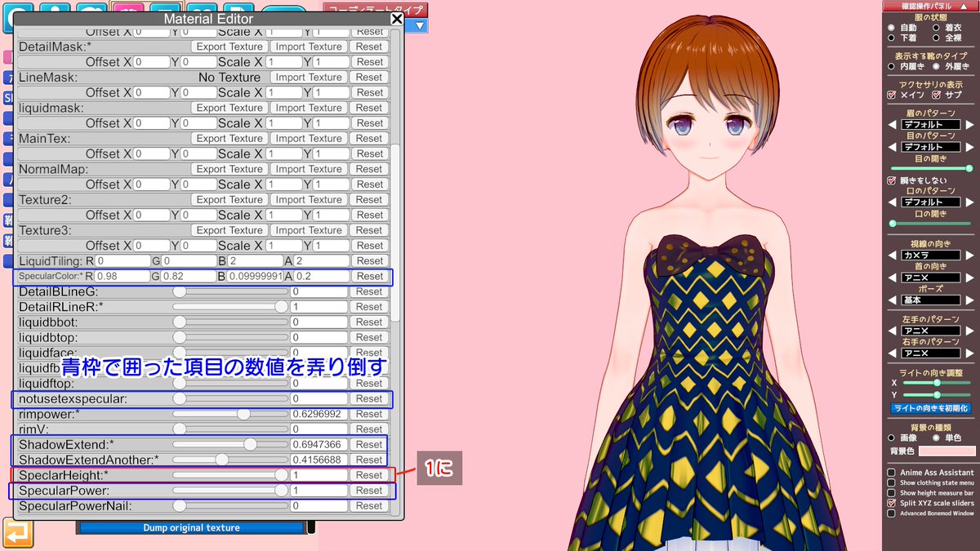Click Dump original texture button
The image size is (980, 551).
click(192, 527)
